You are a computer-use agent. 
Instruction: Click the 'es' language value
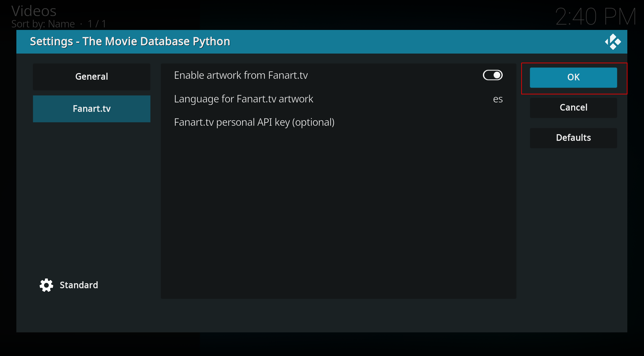498,99
